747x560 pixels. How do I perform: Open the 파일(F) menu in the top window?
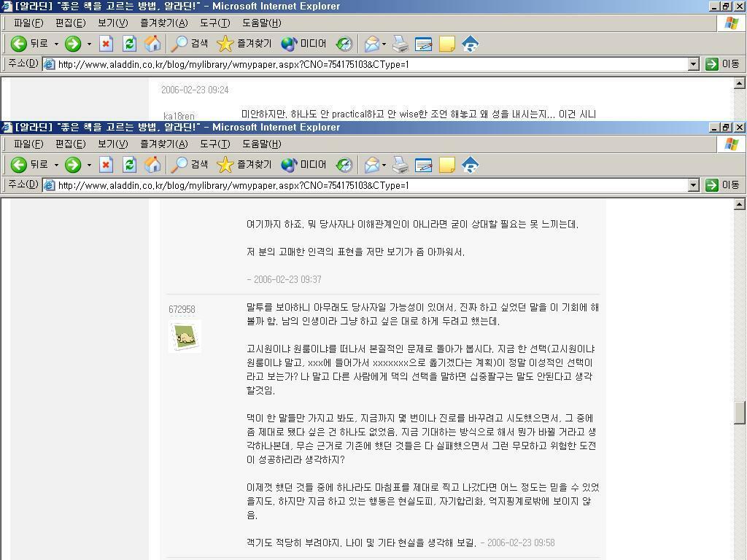[28, 23]
